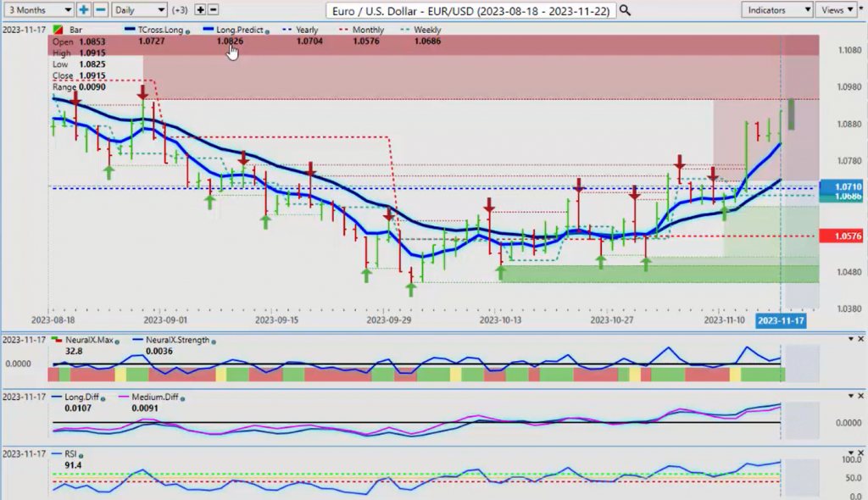Close the NeuralX indicator panel
The width and height of the screenshot is (868, 500).
[861, 339]
